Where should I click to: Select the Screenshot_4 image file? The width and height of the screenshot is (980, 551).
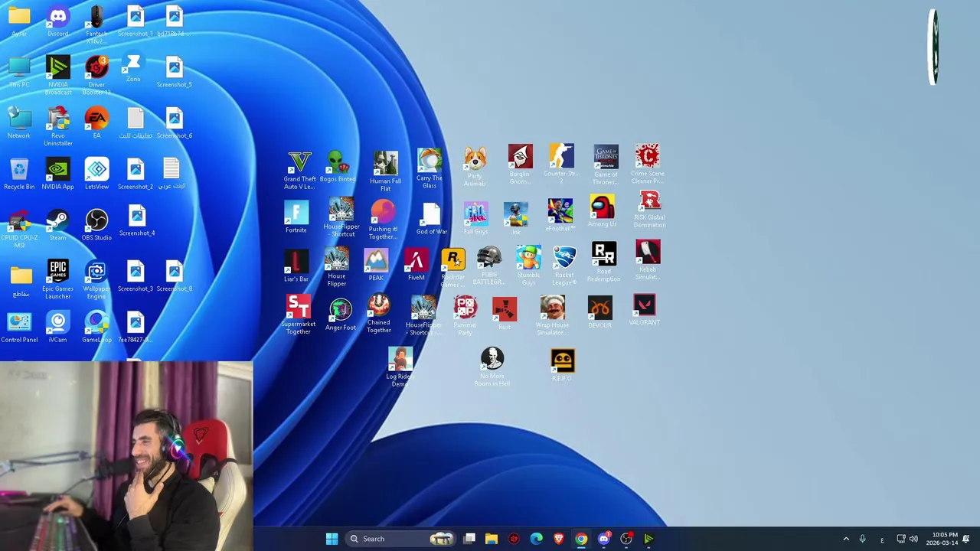pos(137,221)
